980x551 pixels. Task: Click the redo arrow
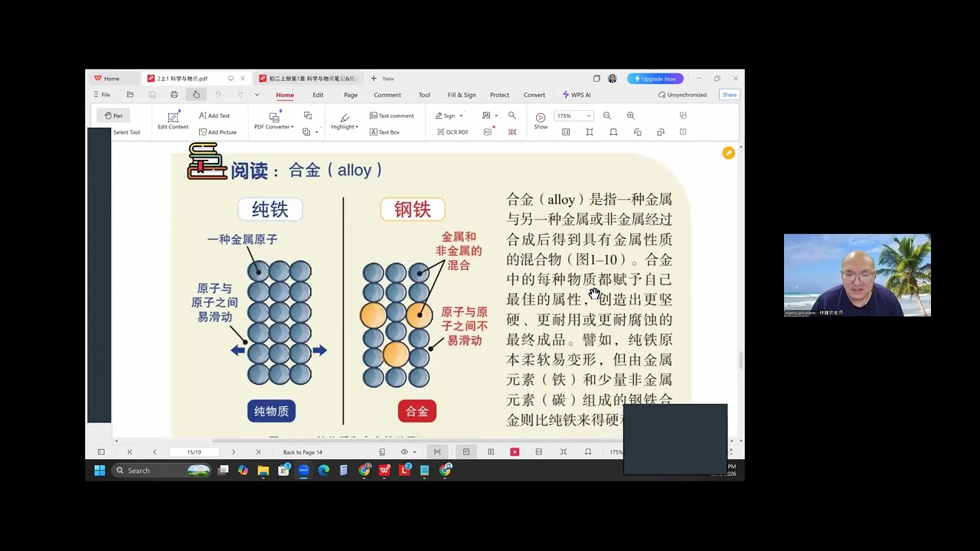click(240, 95)
